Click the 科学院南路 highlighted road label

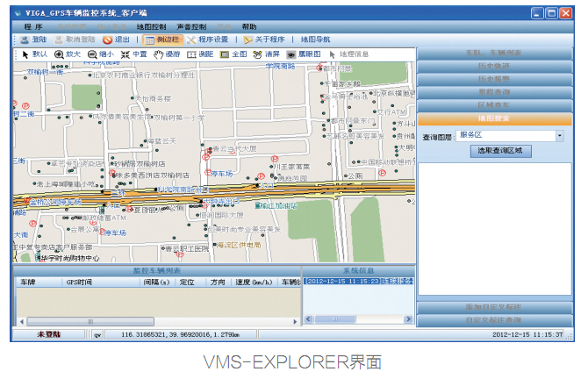click(183, 189)
